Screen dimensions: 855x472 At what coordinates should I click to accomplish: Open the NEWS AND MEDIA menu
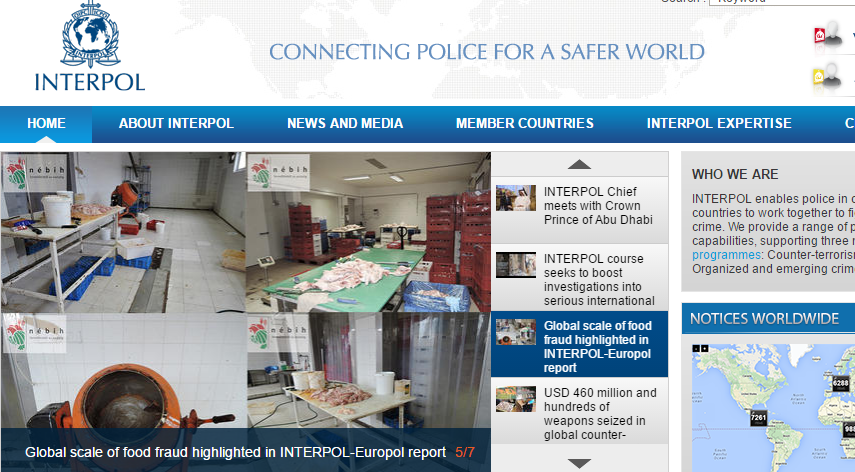click(x=345, y=124)
